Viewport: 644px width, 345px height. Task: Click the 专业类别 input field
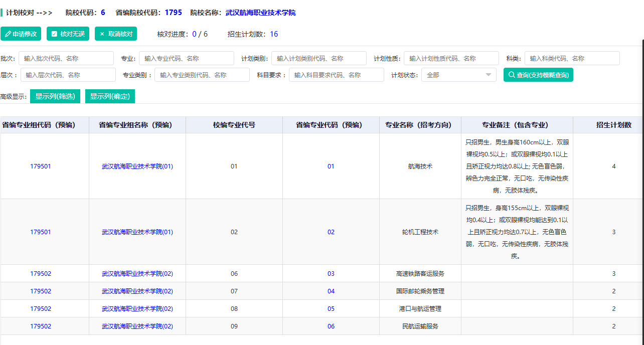[x=202, y=75]
